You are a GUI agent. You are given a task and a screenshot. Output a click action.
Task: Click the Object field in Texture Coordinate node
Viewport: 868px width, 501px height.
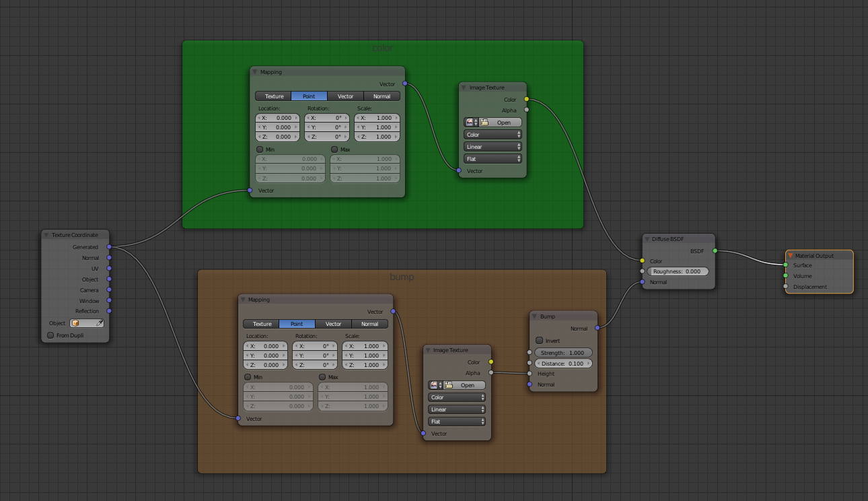[x=83, y=323]
